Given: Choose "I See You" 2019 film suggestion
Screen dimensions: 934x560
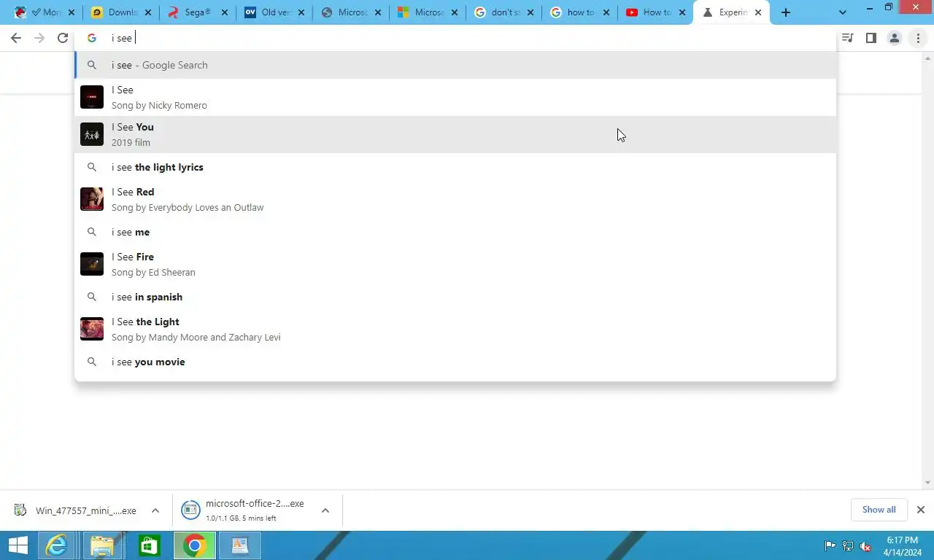Looking at the screenshot, I should tap(455, 134).
